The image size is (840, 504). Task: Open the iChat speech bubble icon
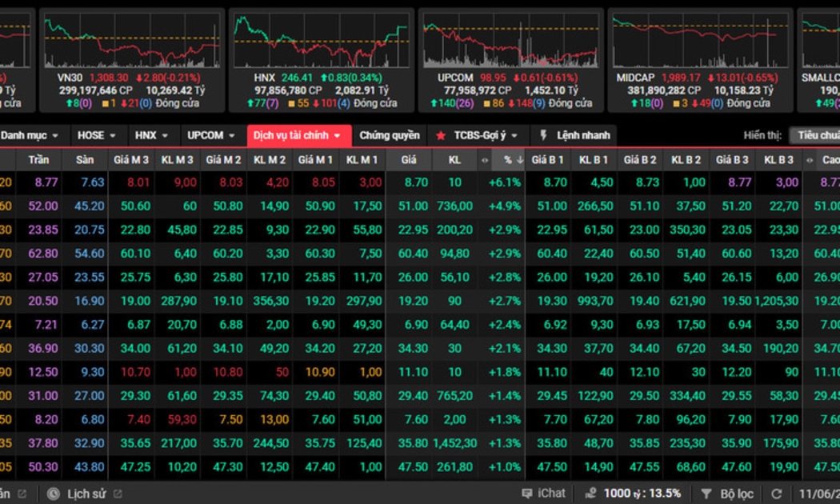526,494
